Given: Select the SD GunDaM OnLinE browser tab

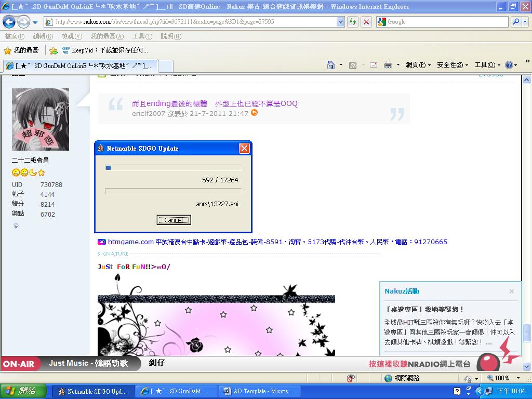Looking at the screenshot, I should pyautogui.click(x=81, y=66).
